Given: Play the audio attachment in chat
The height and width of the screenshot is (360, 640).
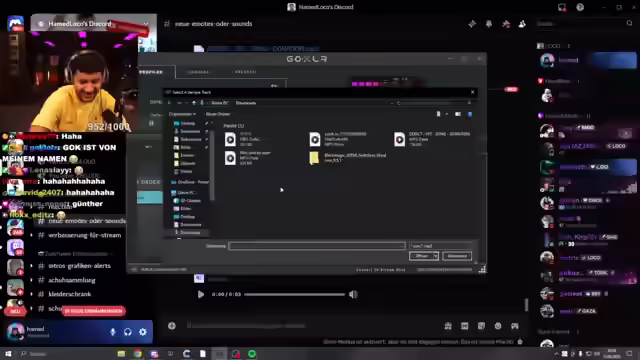Looking at the screenshot, I should point(200,294).
